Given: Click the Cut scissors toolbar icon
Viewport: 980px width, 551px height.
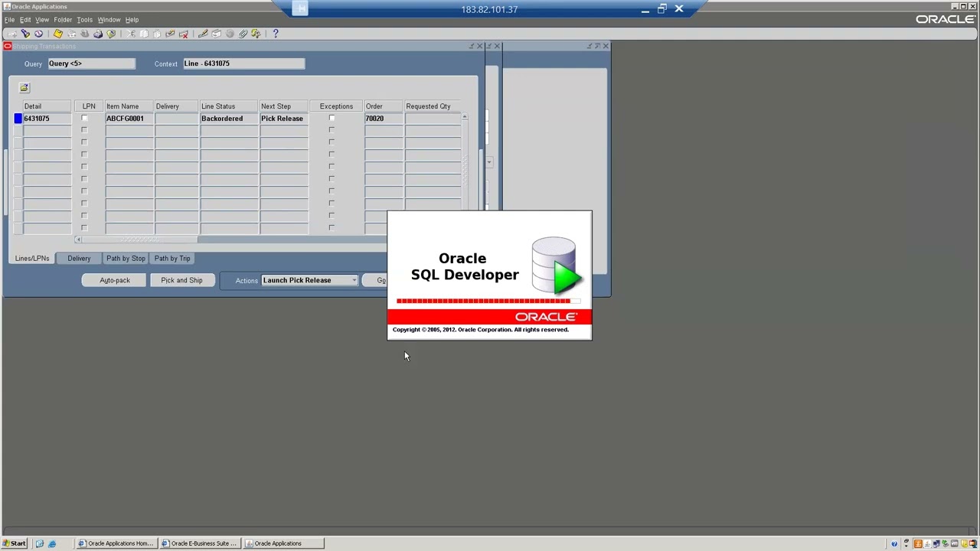Looking at the screenshot, I should point(131,34).
